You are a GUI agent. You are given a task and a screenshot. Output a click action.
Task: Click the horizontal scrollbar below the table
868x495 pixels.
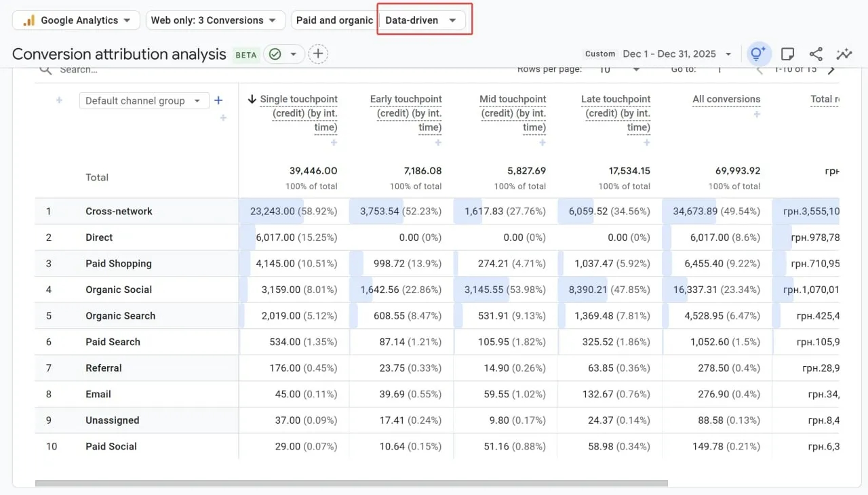click(x=351, y=483)
